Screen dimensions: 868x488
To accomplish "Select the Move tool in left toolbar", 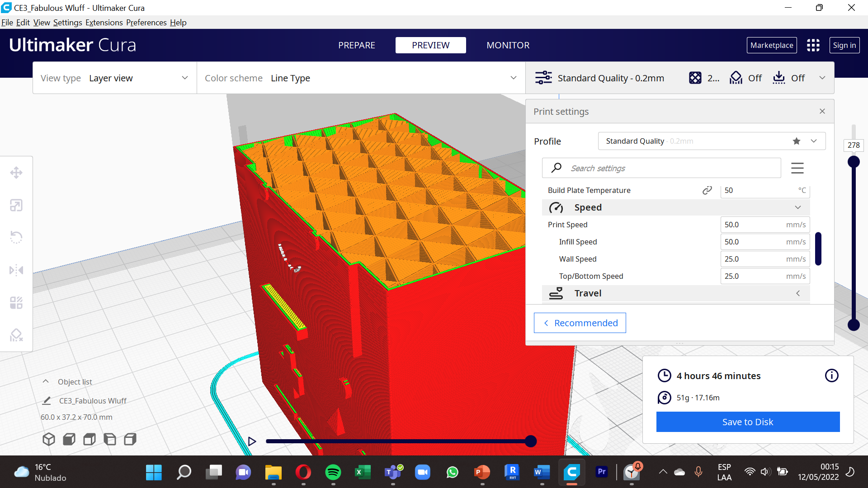I will click(x=16, y=173).
